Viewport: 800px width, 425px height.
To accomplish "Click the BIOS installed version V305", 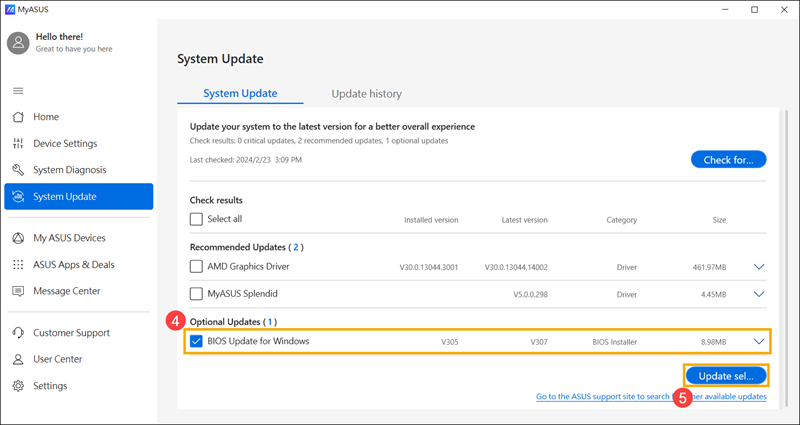I will pyautogui.click(x=450, y=342).
